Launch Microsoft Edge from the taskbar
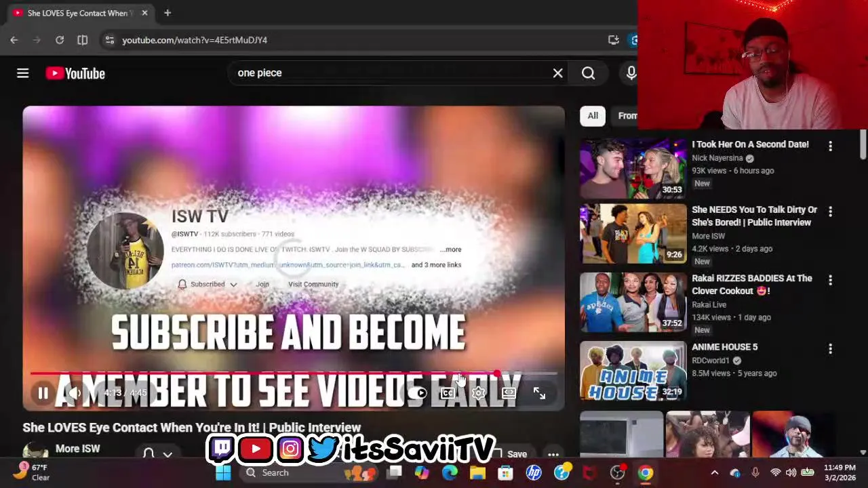This screenshot has width=868, height=488. point(450,472)
